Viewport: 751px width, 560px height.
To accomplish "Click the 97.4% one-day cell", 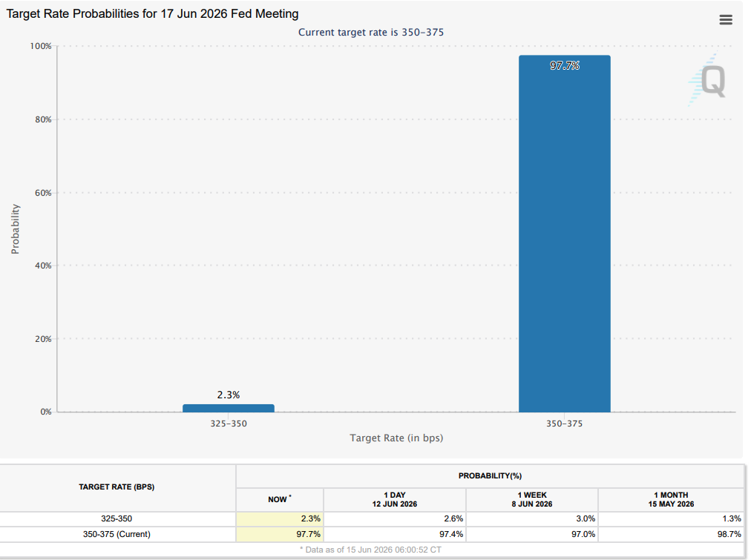I will pos(395,534).
